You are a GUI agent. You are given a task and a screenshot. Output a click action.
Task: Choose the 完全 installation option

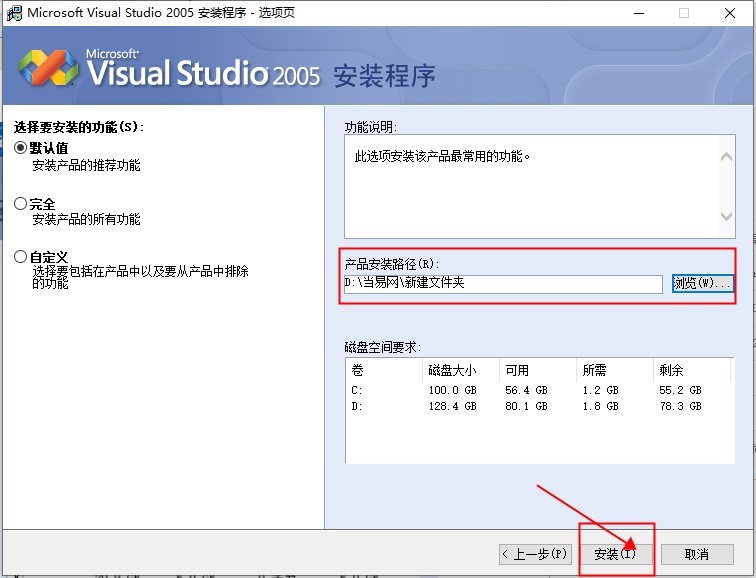[x=21, y=204]
